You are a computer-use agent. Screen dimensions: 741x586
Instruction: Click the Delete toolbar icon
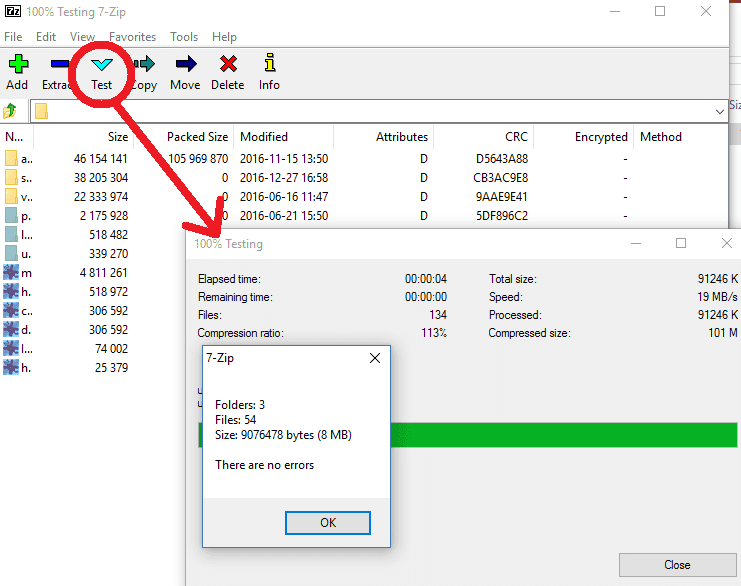click(x=228, y=63)
